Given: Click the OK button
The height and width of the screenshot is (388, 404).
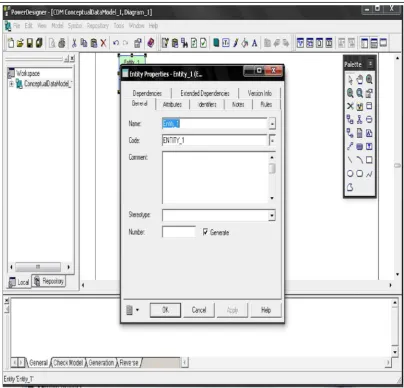Looking at the screenshot, I should (165, 310).
